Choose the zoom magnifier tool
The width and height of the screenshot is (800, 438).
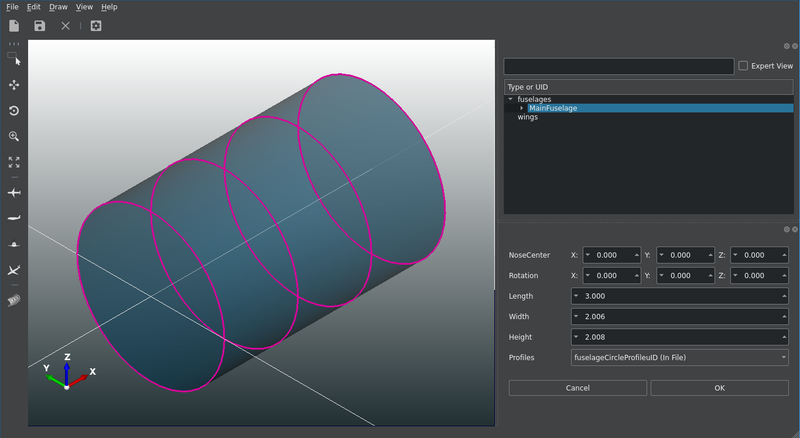tap(14, 136)
